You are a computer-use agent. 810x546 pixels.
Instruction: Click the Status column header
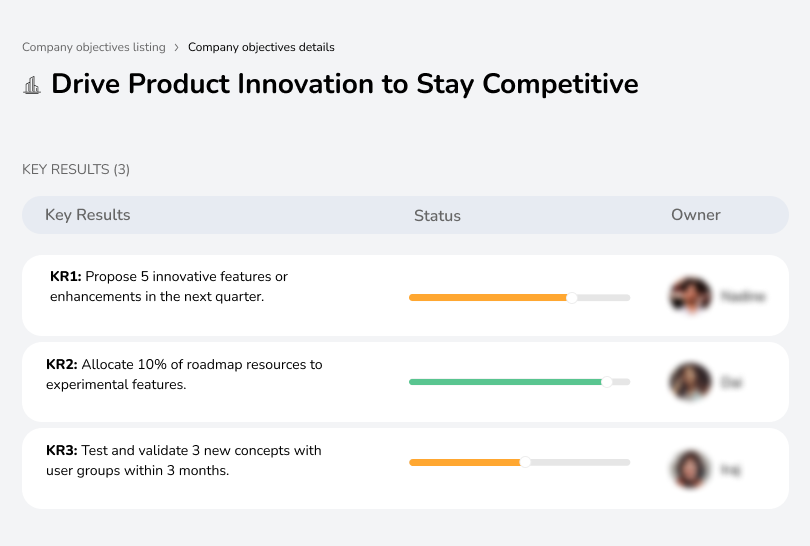click(x=437, y=216)
